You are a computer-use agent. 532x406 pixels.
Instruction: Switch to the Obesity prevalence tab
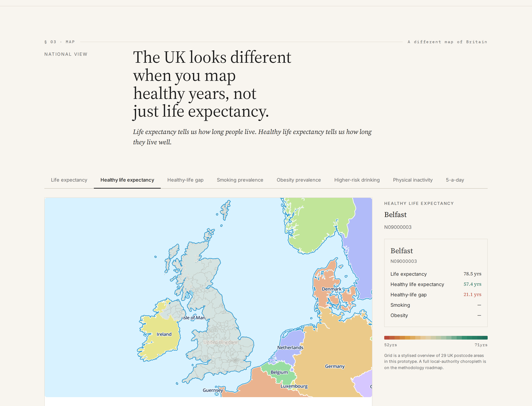(299, 180)
